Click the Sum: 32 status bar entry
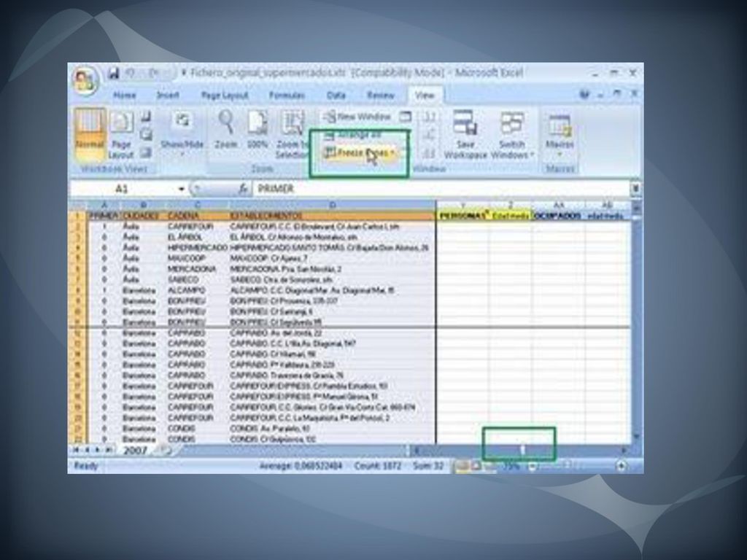 pos(427,466)
